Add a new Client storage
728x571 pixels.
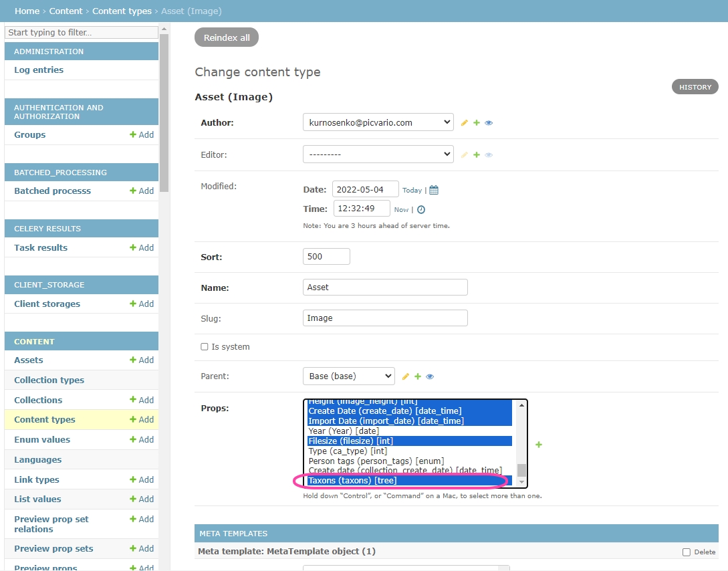(142, 304)
